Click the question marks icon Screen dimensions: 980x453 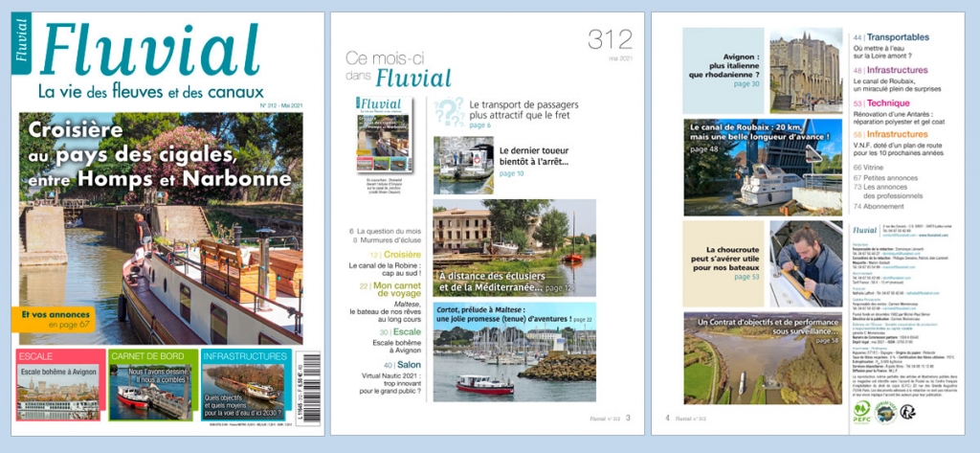[449, 112]
